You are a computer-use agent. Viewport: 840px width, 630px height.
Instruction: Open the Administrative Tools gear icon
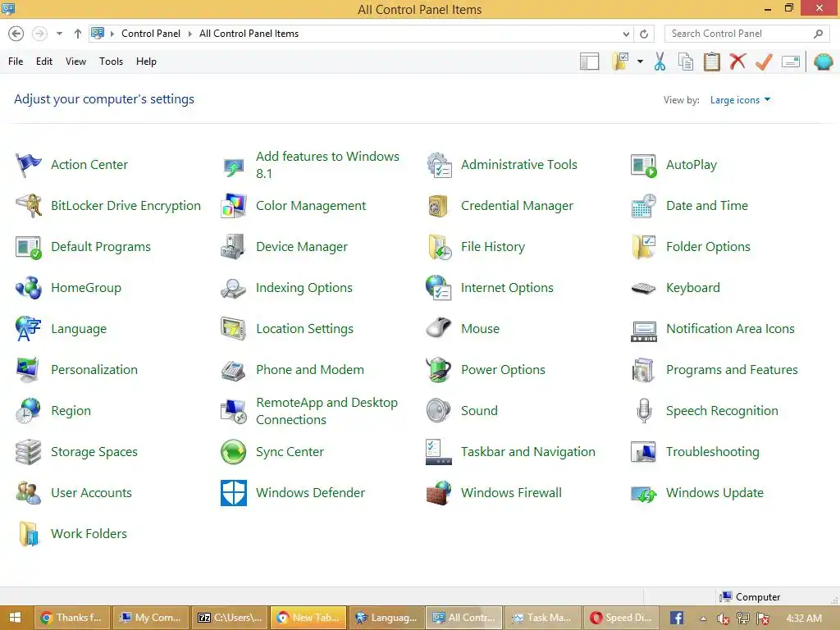click(439, 164)
